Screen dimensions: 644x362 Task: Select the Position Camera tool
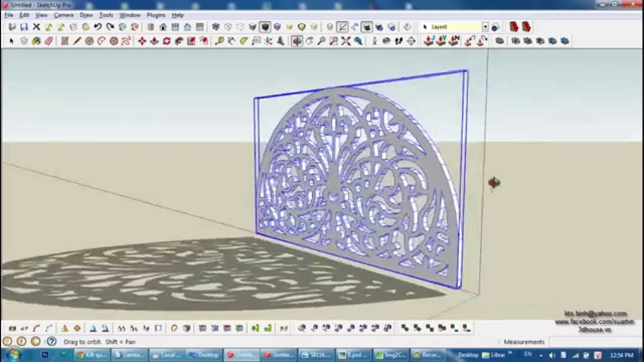coord(374,41)
